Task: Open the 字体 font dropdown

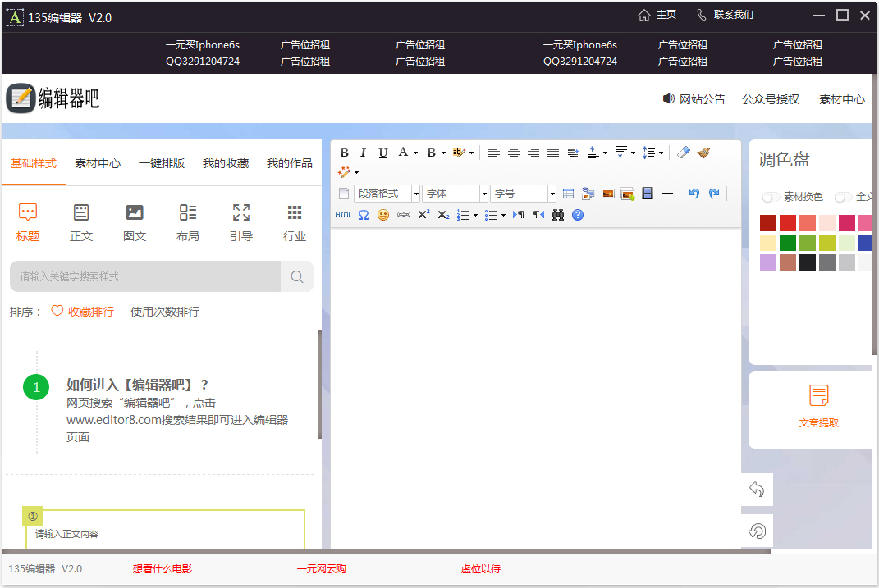Action: click(x=456, y=194)
